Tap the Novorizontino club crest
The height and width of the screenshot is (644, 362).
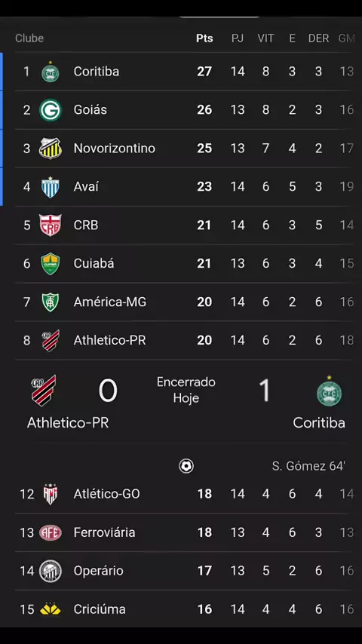50,149
